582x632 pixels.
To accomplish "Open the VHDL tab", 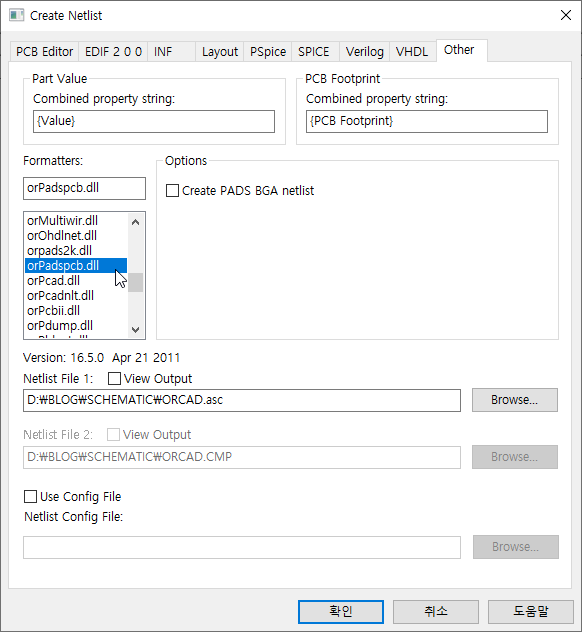I will click(x=413, y=52).
